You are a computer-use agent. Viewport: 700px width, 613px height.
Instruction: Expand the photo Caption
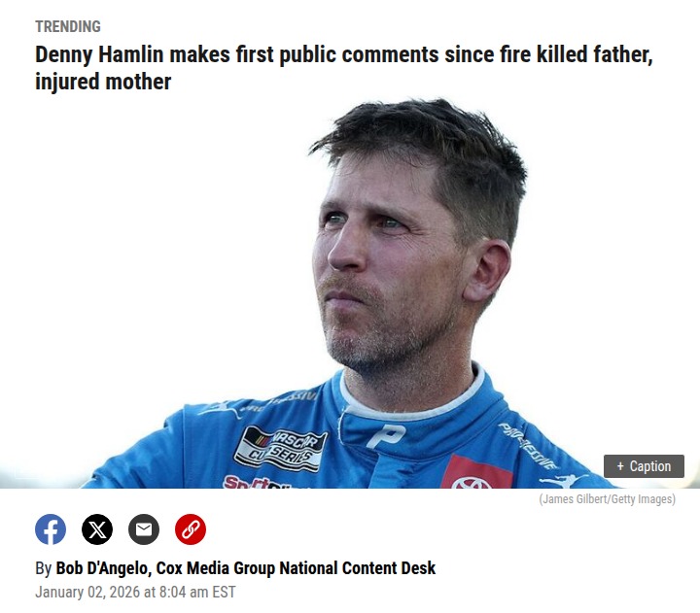(644, 466)
